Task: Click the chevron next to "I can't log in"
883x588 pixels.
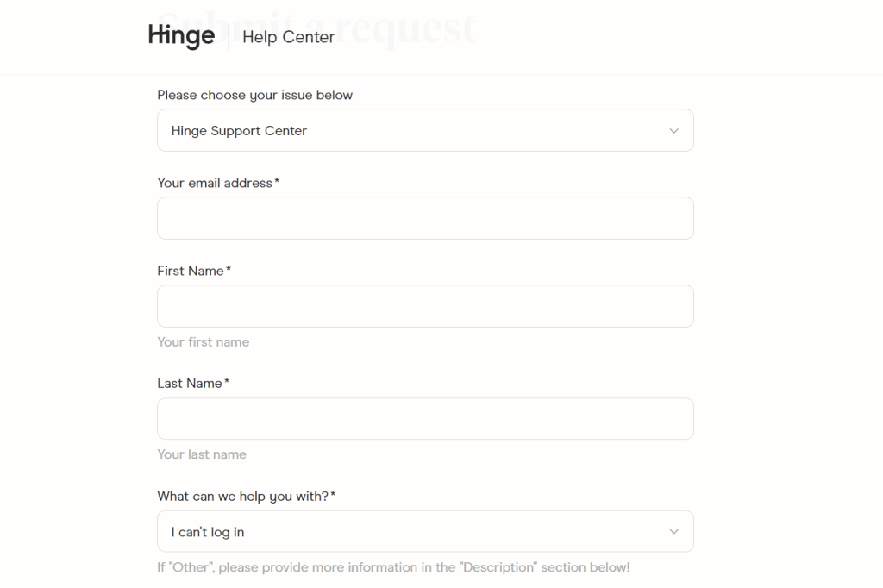Action: point(674,531)
